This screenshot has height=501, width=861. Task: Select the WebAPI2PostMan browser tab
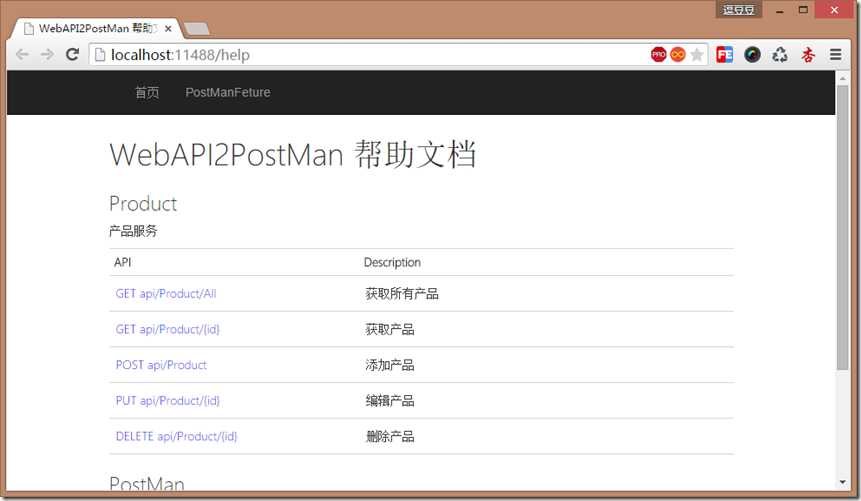97,29
